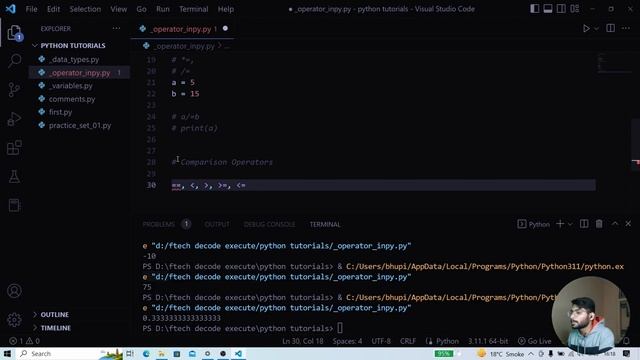Switch to the PROBLEMS panel tab
Screen dimensions: 640x360
click(159, 224)
